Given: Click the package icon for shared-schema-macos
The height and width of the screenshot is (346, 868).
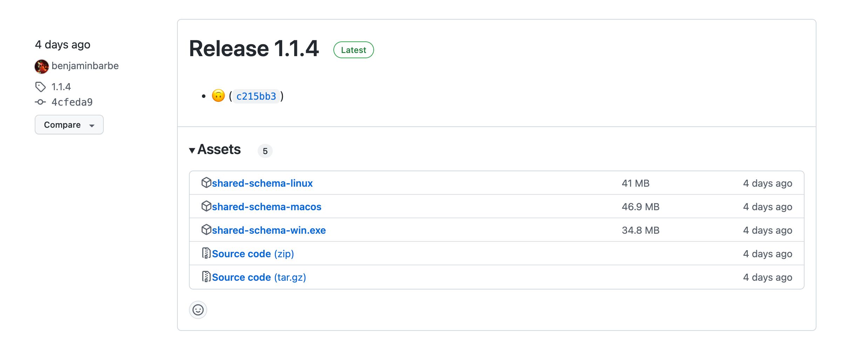Looking at the screenshot, I should pos(206,206).
